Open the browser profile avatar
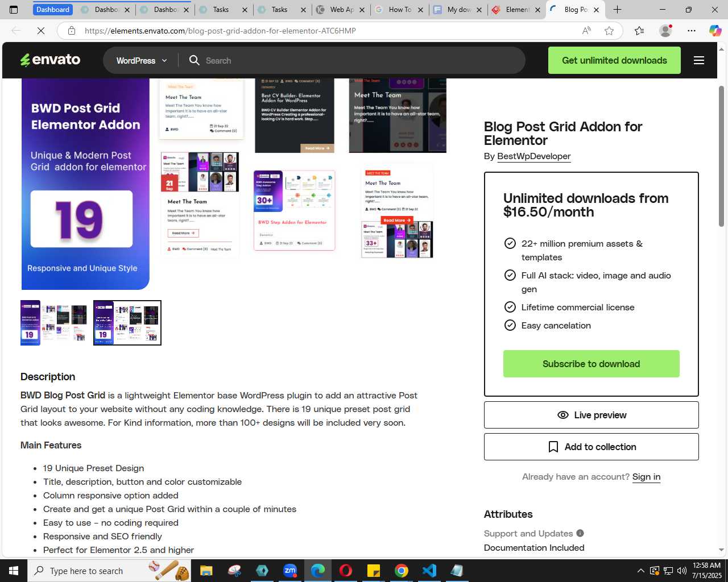728x582 pixels. [x=665, y=31]
